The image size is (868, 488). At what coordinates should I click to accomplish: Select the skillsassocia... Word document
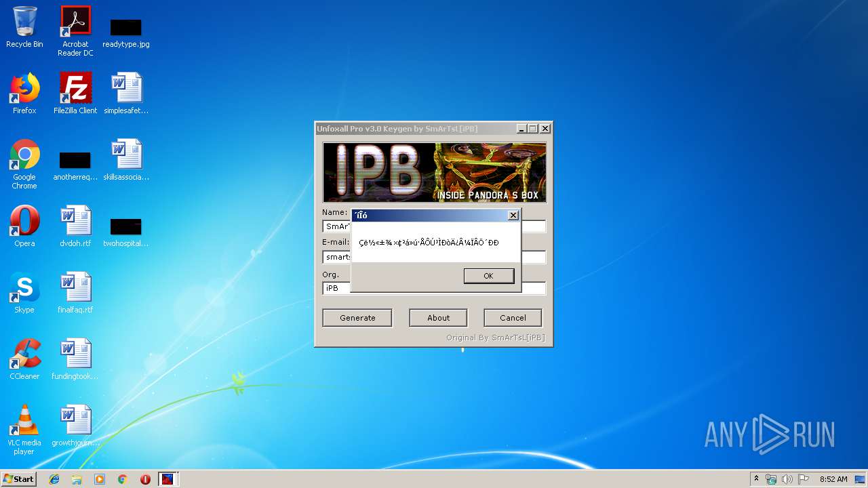[126, 160]
